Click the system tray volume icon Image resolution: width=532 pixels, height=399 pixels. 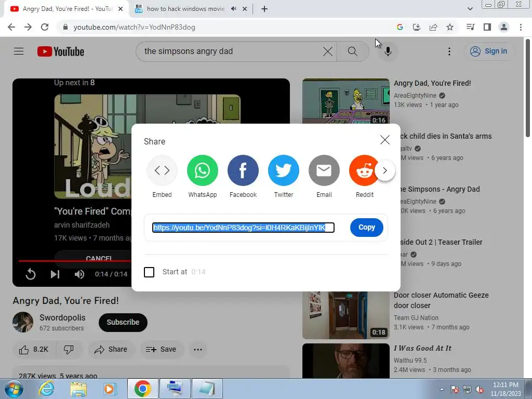(480, 389)
